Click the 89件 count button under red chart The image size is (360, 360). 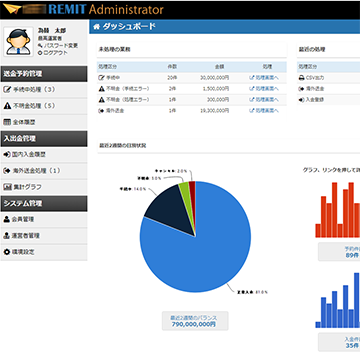tap(339, 252)
